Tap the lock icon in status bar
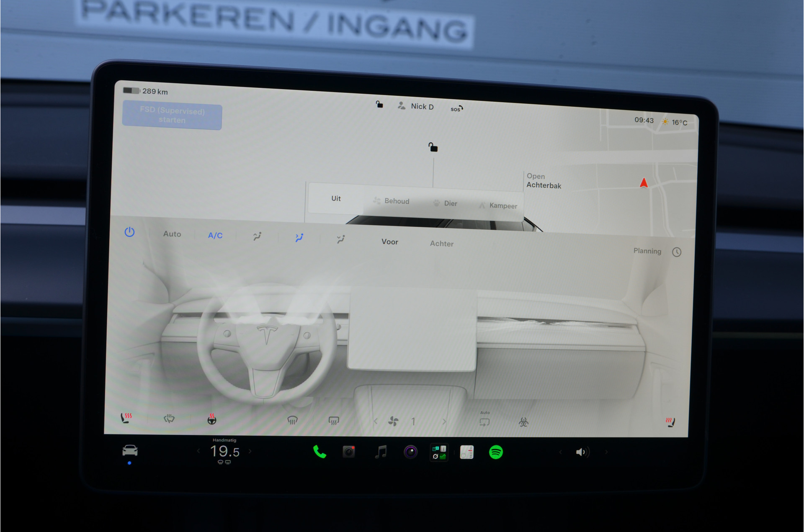Screen dimensions: 804x532 379,104
